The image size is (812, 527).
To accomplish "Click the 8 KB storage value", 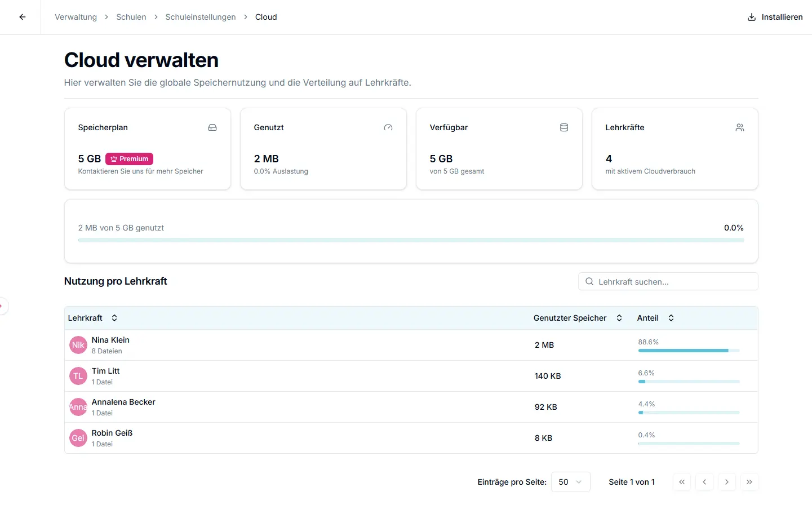I will tap(544, 438).
